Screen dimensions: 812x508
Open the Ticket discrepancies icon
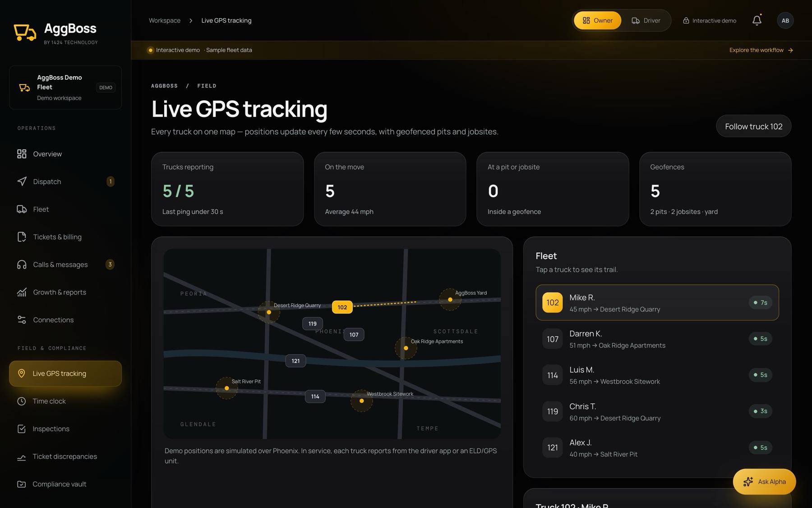[x=21, y=457]
